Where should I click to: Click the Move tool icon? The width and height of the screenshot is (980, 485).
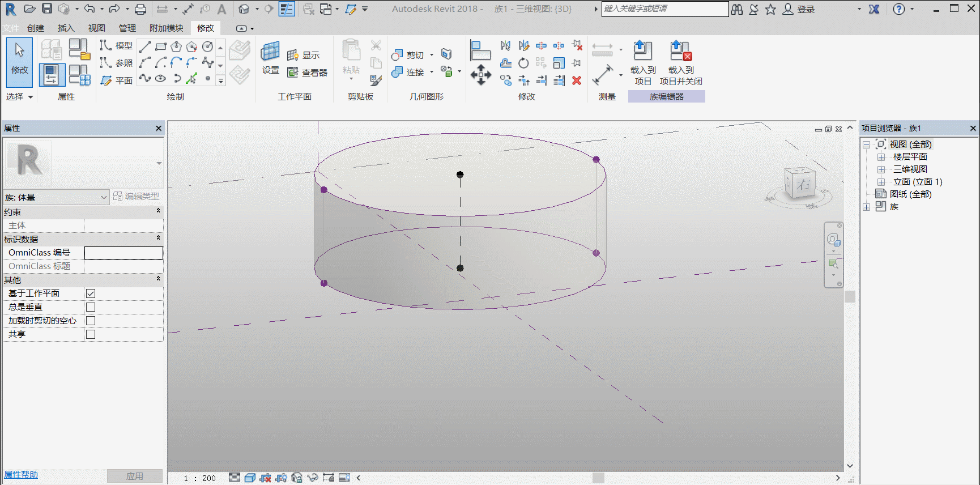(480, 74)
